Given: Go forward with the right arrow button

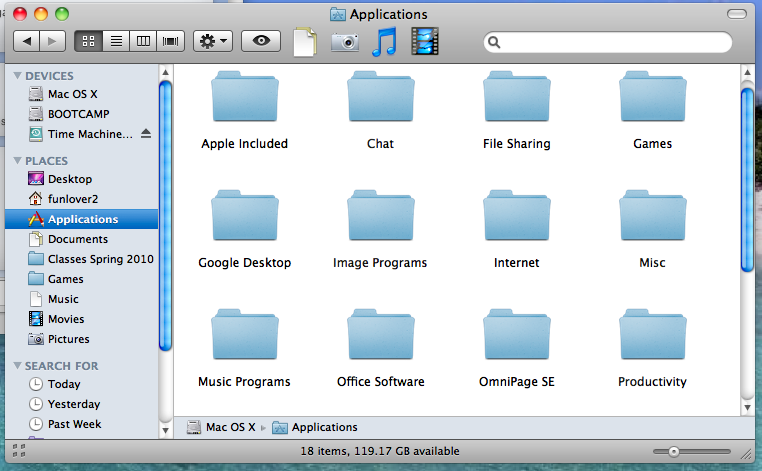Looking at the screenshot, I should (x=52, y=41).
